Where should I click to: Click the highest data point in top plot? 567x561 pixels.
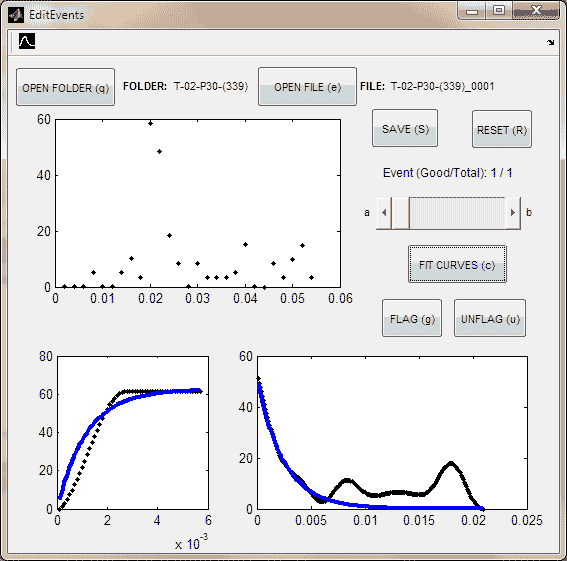(x=150, y=124)
